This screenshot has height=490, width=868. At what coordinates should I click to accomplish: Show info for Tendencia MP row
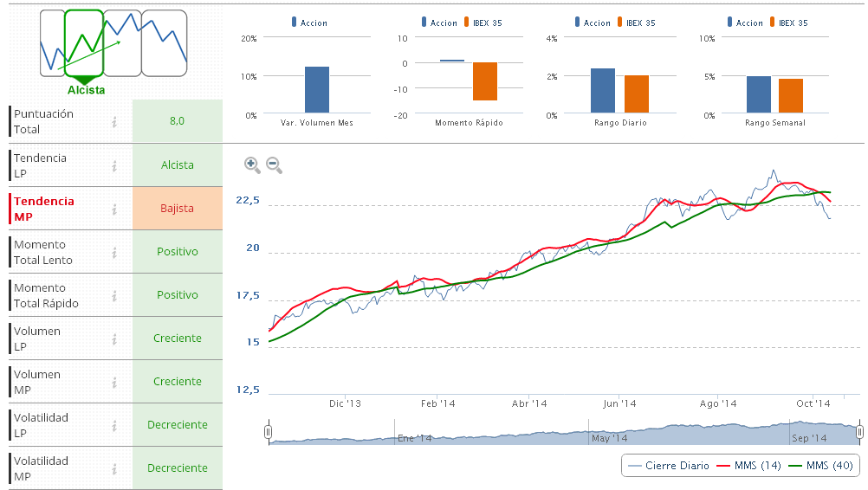(114, 209)
